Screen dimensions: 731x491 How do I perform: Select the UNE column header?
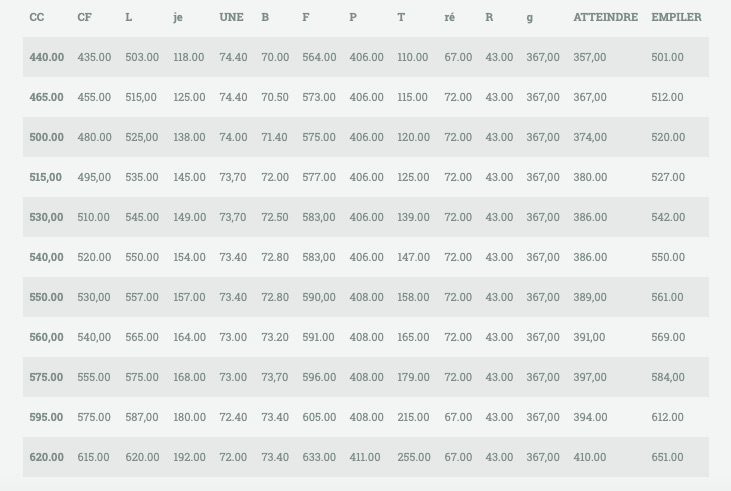pyautogui.click(x=231, y=18)
